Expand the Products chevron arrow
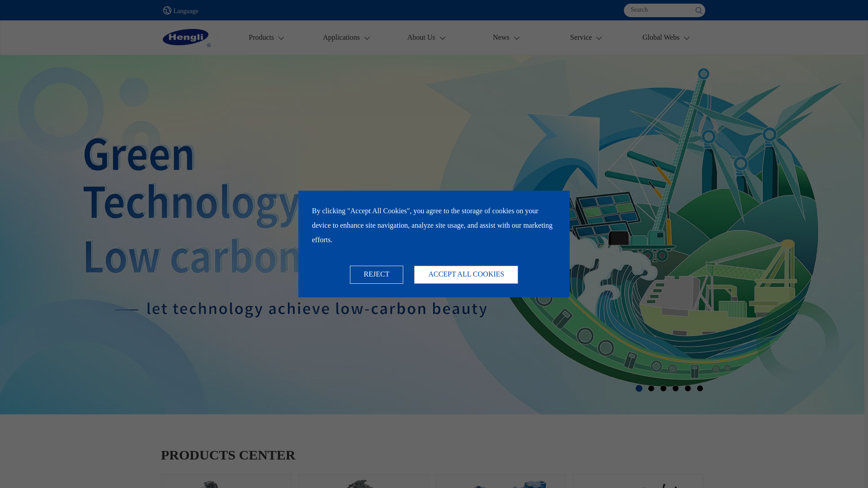Viewport: 868px width, 488px height. pos(281,38)
